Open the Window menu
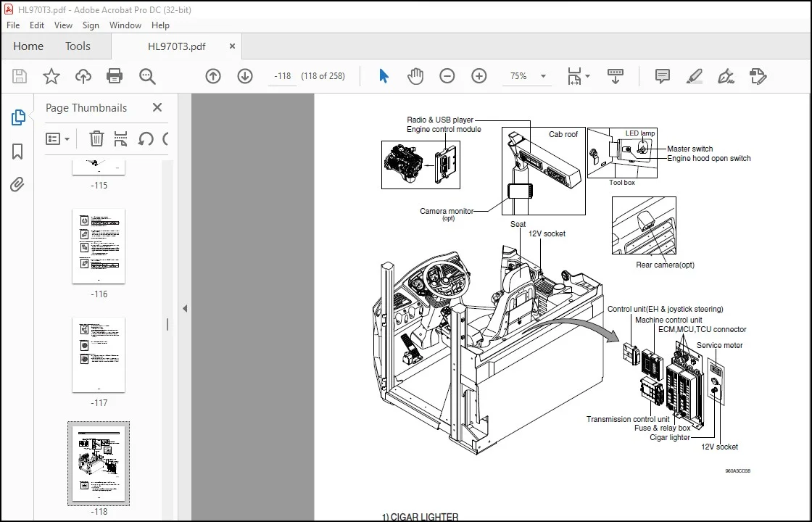Image resolution: width=812 pixels, height=522 pixels. [125, 25]
